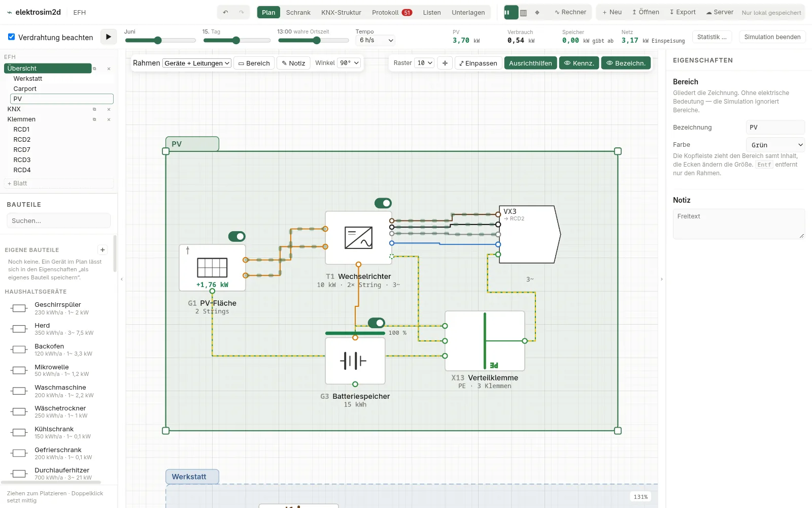
Task: Duplicate the KNX sheet
Action: click(x=94, y=109)
